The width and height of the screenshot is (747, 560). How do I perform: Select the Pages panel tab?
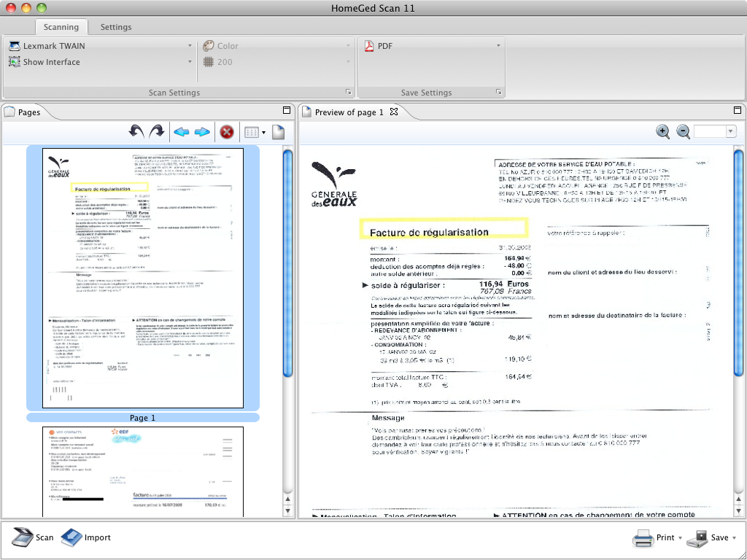point(29,112)
